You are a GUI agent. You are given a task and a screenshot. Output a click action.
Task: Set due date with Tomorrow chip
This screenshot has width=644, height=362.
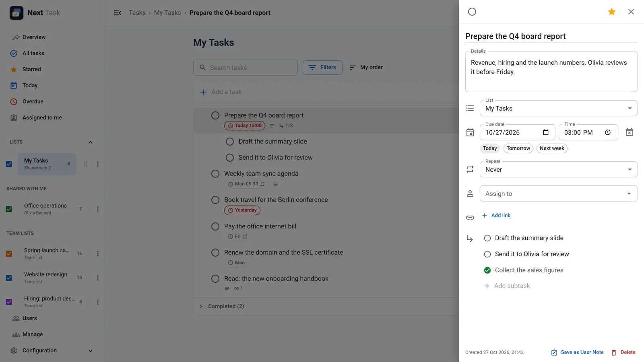pyautogui.click(x=518, y=148)
